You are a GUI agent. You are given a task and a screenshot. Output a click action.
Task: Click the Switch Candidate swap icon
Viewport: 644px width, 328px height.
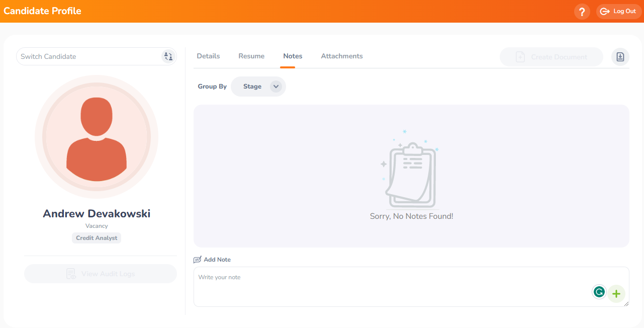point(168,56)
